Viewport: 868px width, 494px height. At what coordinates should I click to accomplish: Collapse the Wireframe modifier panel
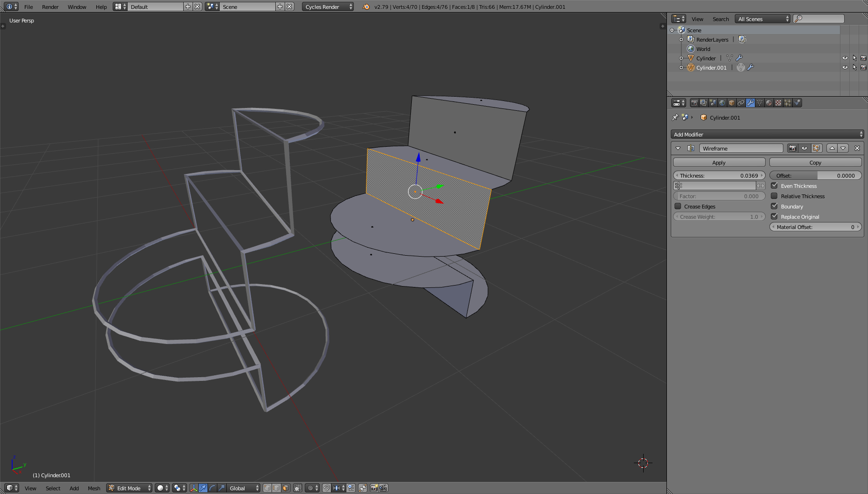pyautogui.click(x=678, y=148)
